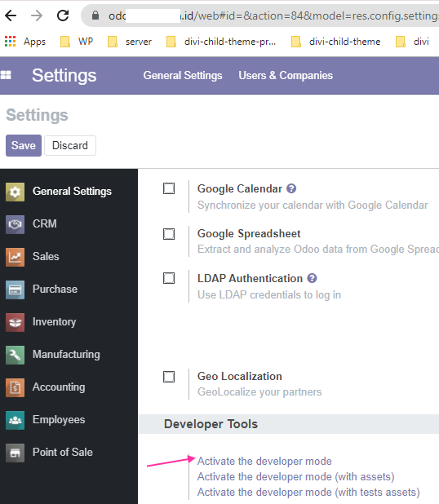Screen dimensions: 439x504
Task: Open the Chrome Apps grid icon
Action: (10, 41)
